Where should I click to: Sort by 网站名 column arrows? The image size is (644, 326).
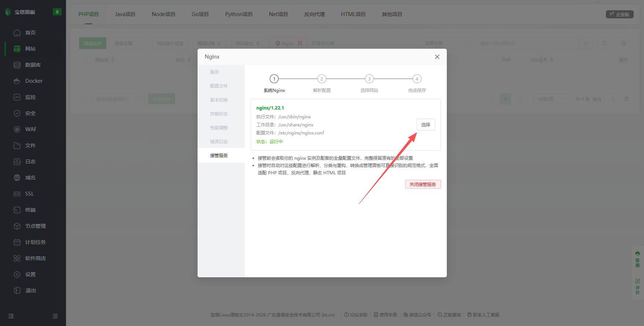113,60
